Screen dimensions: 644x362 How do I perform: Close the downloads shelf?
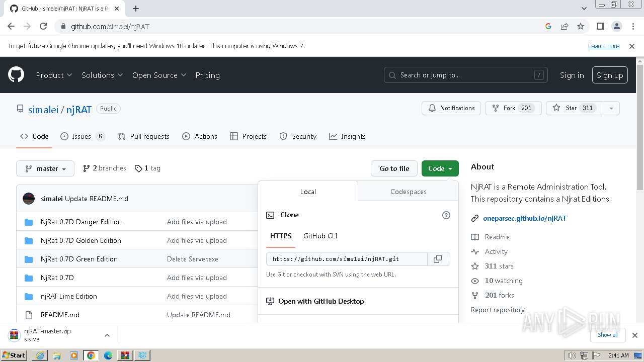click(635, 335)
